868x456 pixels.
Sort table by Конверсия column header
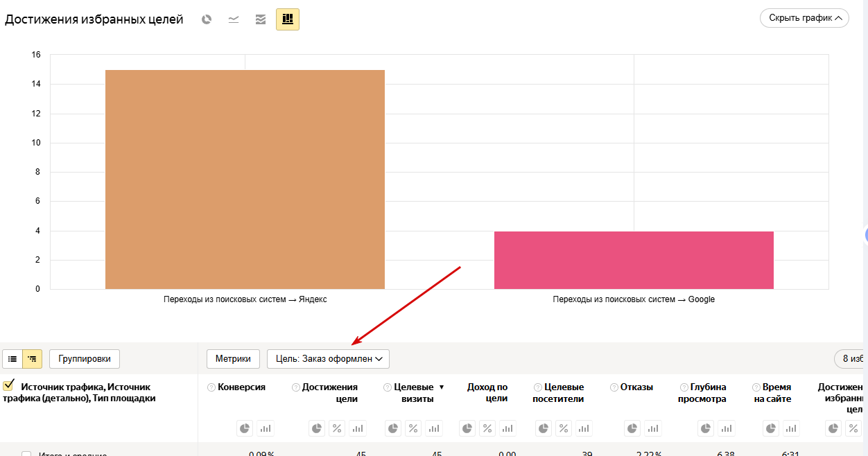click(241, 387)
